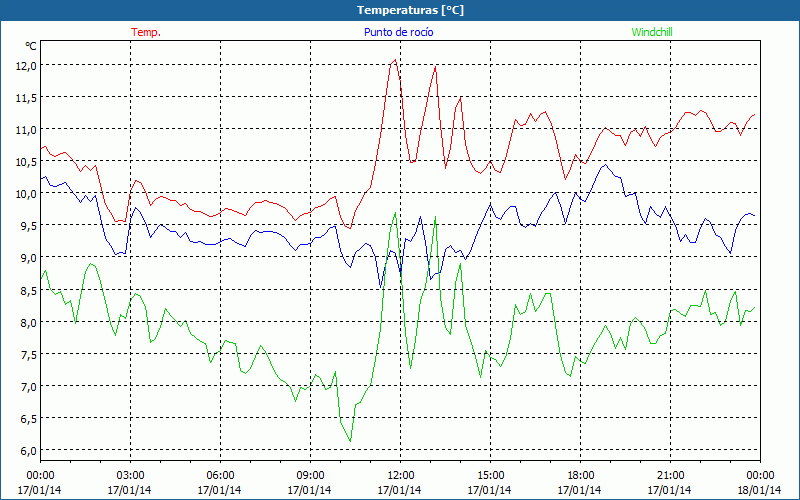Select the blue 'Punto de rocío' legend label
This screenshot has height=500, width=800.
398,32
